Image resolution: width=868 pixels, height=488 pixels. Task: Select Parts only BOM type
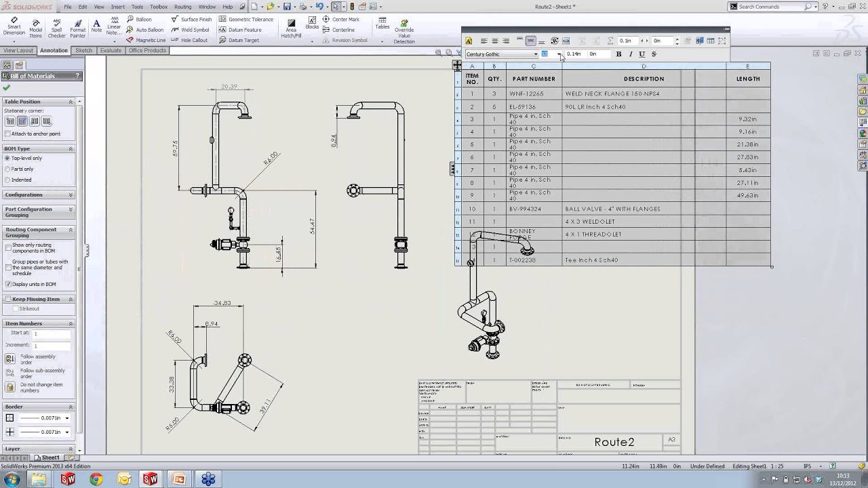[x=7, y=169]
